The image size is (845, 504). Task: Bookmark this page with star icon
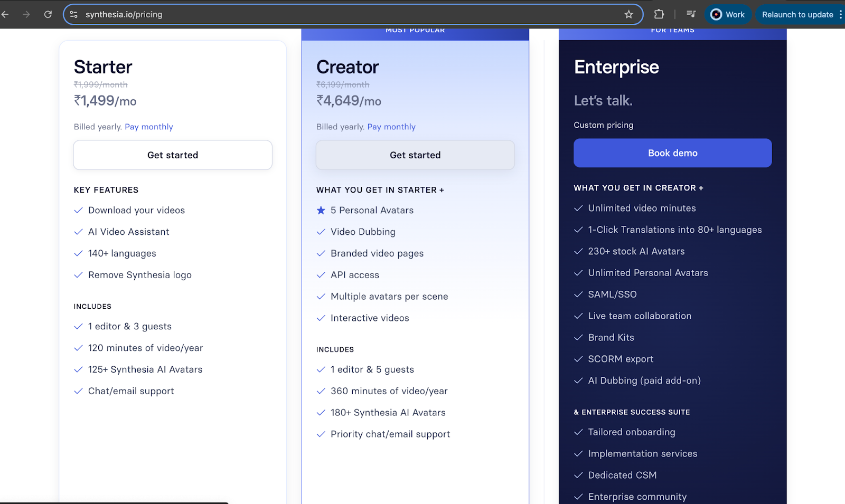pyautogui.click(x=628, y=14)
